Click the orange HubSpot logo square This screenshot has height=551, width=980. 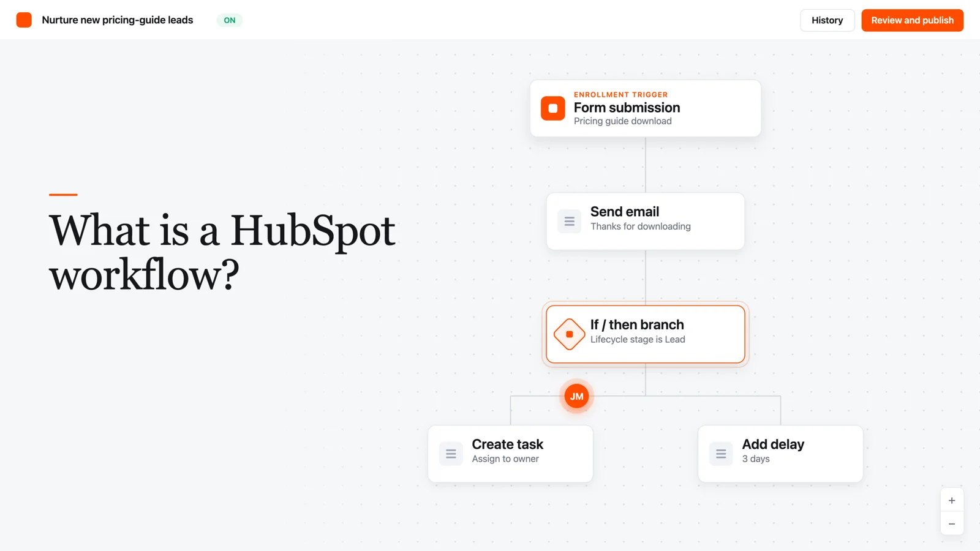[x=24, y=20]
